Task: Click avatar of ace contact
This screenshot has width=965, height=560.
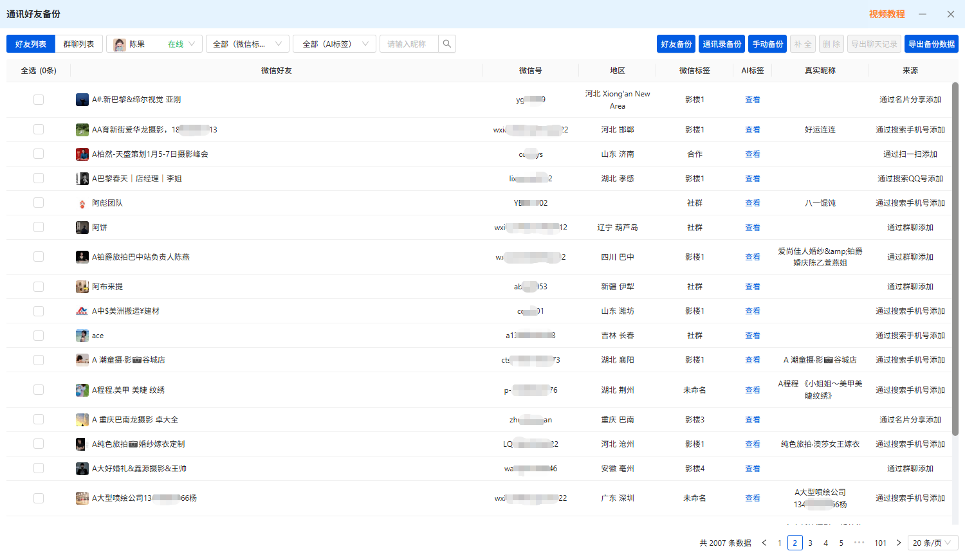Action: point(82,336)
